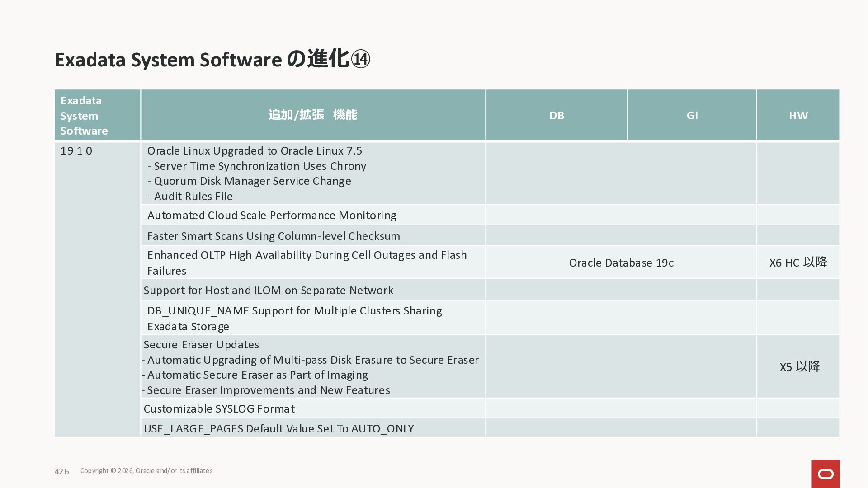Click the X5 以降 cell
This screenshot has height=488, width=868.
click(799, 366)
